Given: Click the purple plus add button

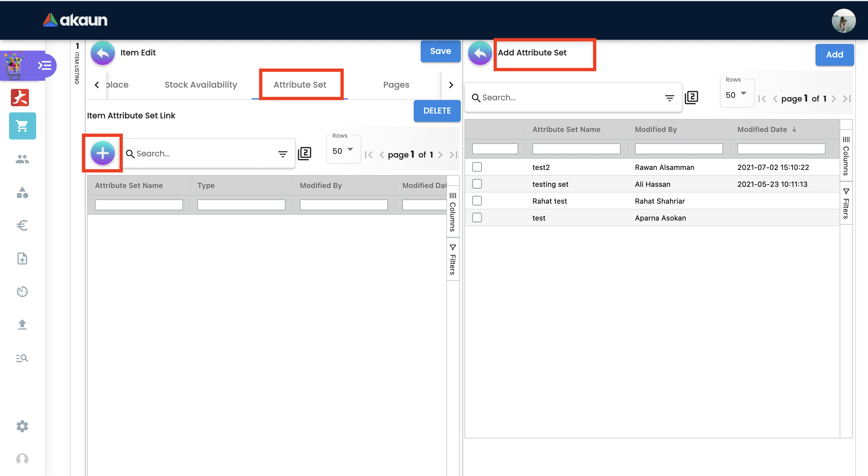Looking at the screenshot, I should pos(102,153).
